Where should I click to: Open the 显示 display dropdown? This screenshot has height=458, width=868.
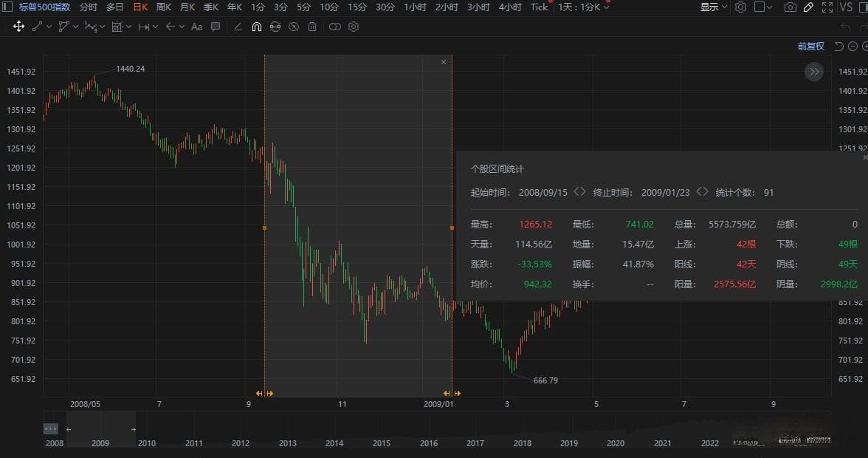pyautogui.click(x=713, y=7)
